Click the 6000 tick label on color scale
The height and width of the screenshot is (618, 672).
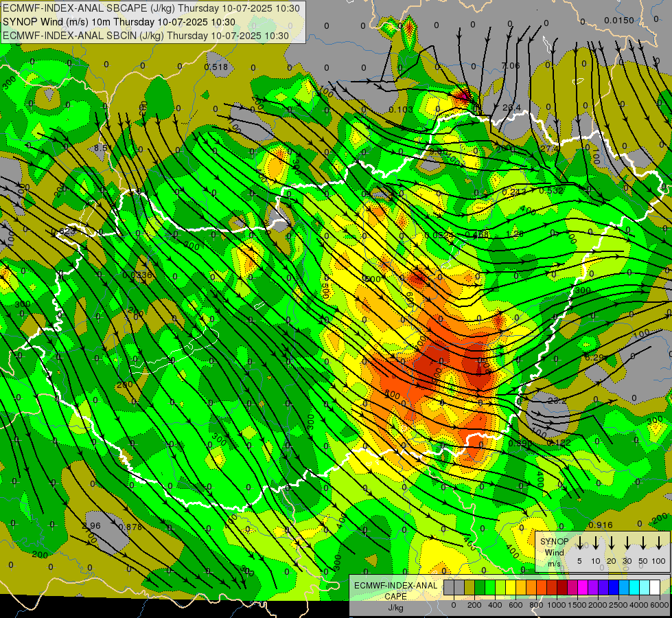point(660,605)
